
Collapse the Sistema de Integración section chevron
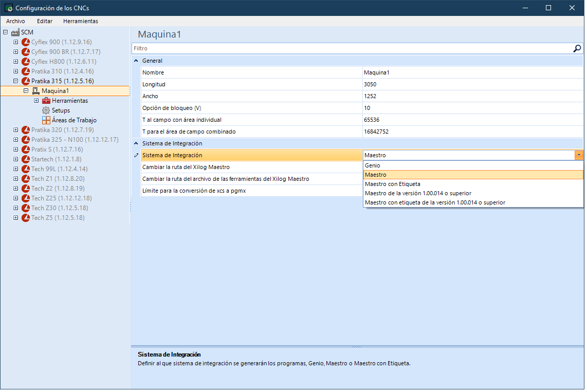pyautogui.click(x=136, y=144)
